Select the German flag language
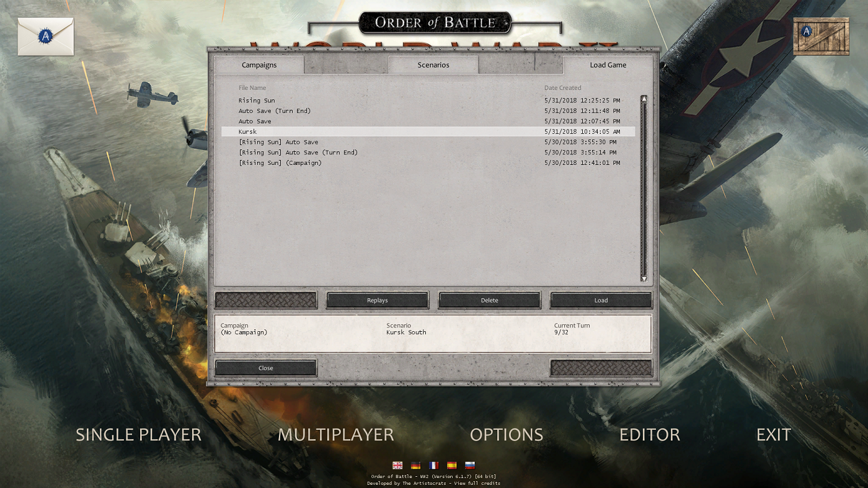This screenshot has height=488, width=868. pos(415,466)
